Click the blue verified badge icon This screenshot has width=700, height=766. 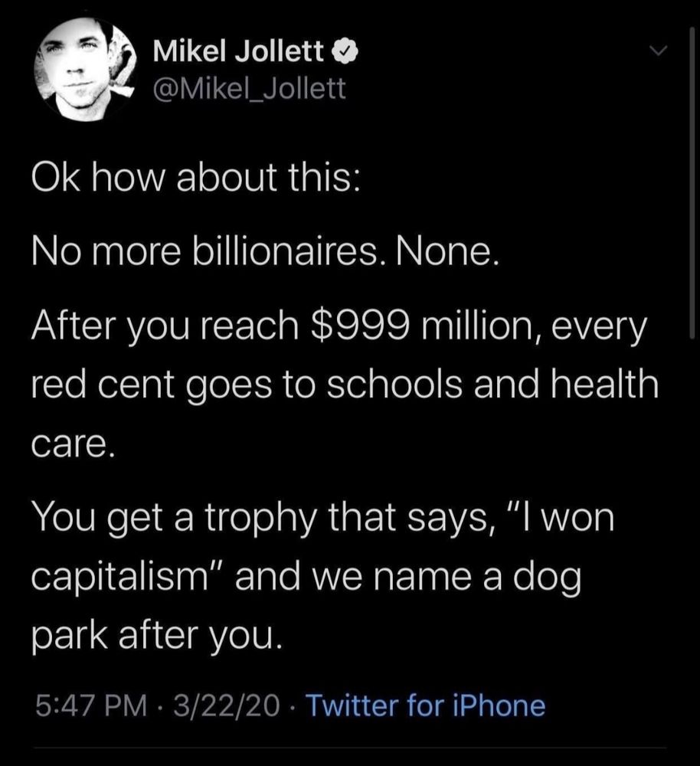click(346, 51)
